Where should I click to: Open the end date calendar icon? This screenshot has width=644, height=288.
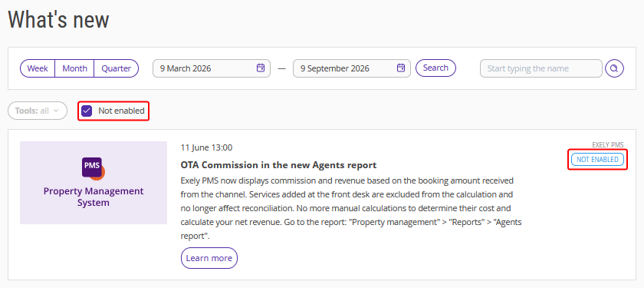[401, 68]
